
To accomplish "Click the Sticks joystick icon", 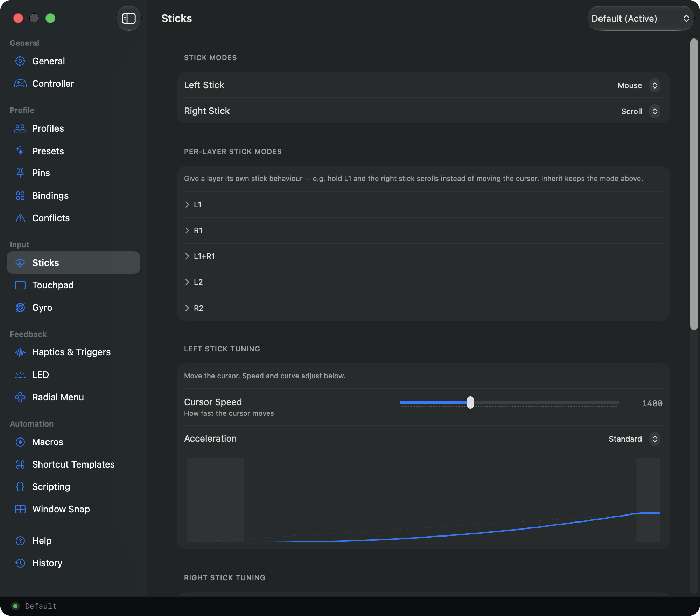I will (20, 262).
